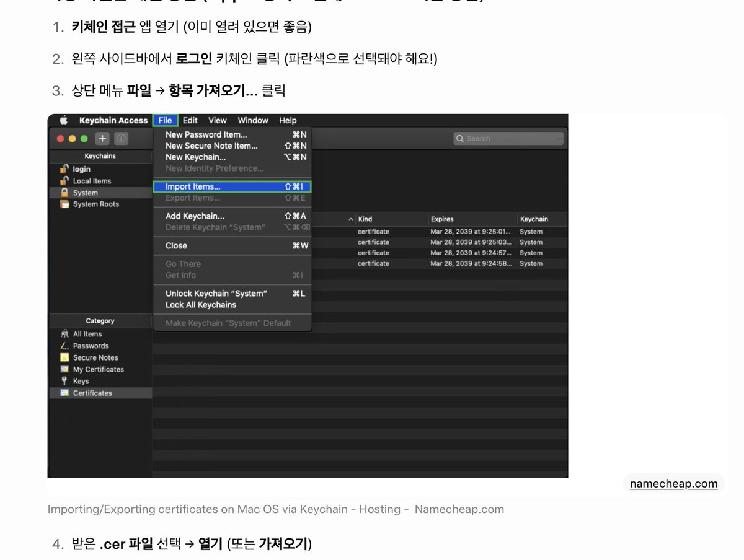
Task: Click the locked padlock icon beside System
Action: click(x=64, y=192)
